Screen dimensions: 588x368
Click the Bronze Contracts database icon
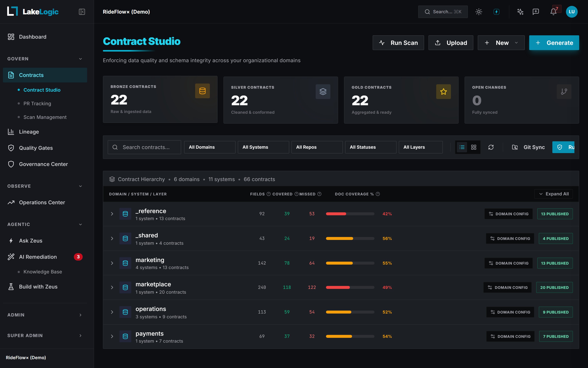click(x=202, y=91)
